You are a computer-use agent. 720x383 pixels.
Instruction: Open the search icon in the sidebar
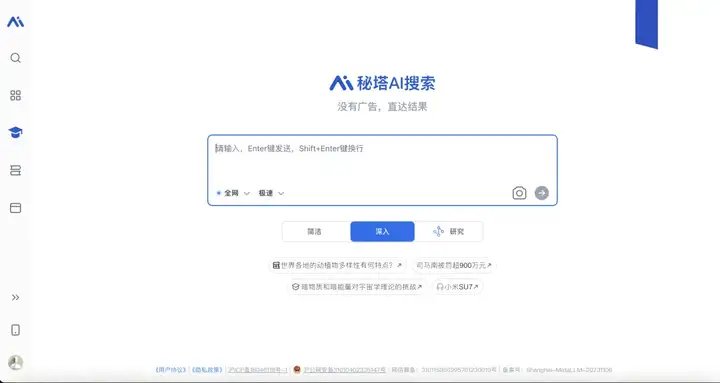click(x=15, y=58)
